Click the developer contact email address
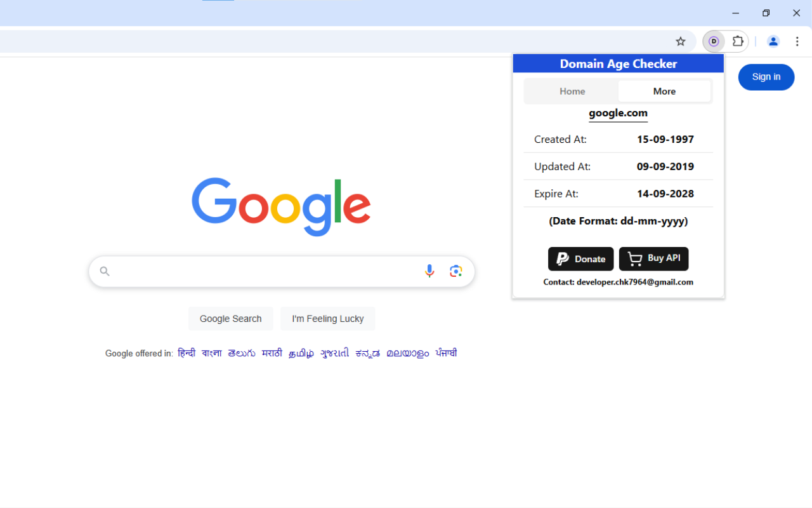 coord(634,282)
